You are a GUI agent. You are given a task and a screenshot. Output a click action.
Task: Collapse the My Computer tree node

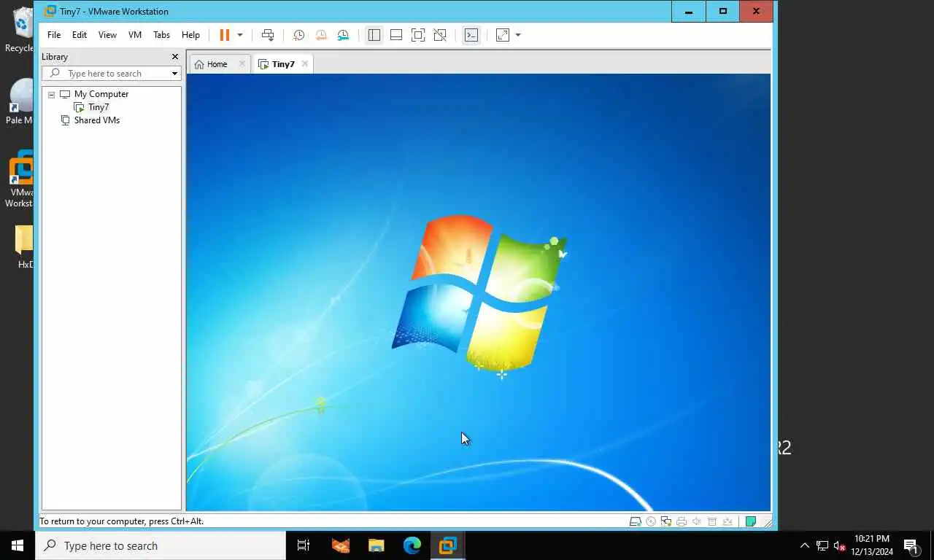51,95
